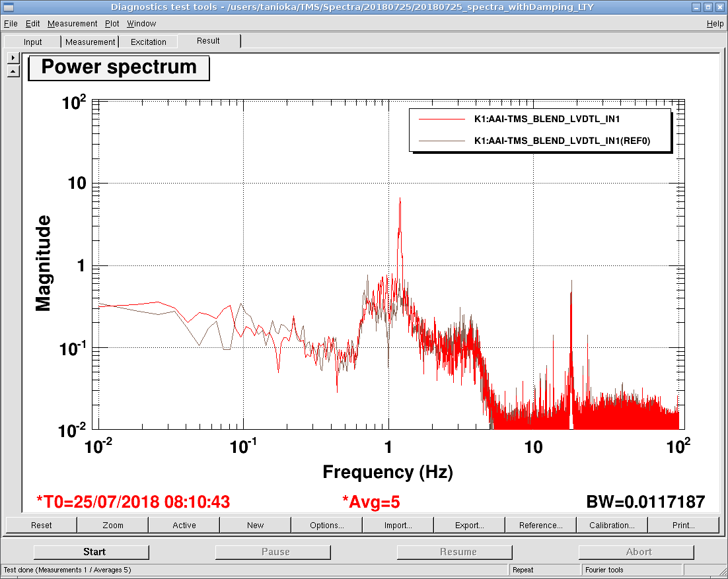Click the Reset button
This screenshot has height=579, width=728.
point(42,526)
